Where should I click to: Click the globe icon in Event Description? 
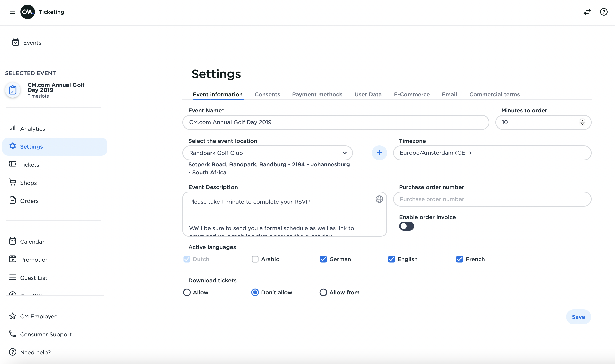pyautogui.click(x=379, y=199)
